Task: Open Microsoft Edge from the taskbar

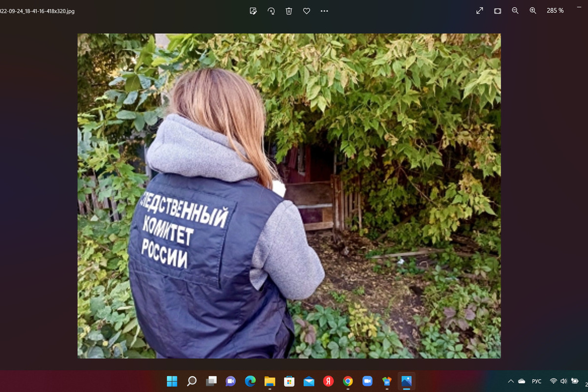Action: point(250,381)
